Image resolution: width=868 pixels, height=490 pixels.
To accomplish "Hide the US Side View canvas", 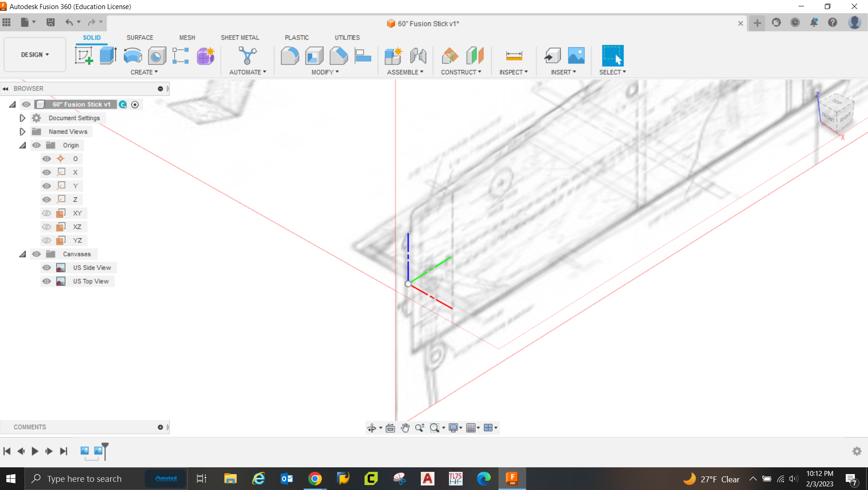I will point(47,267).
